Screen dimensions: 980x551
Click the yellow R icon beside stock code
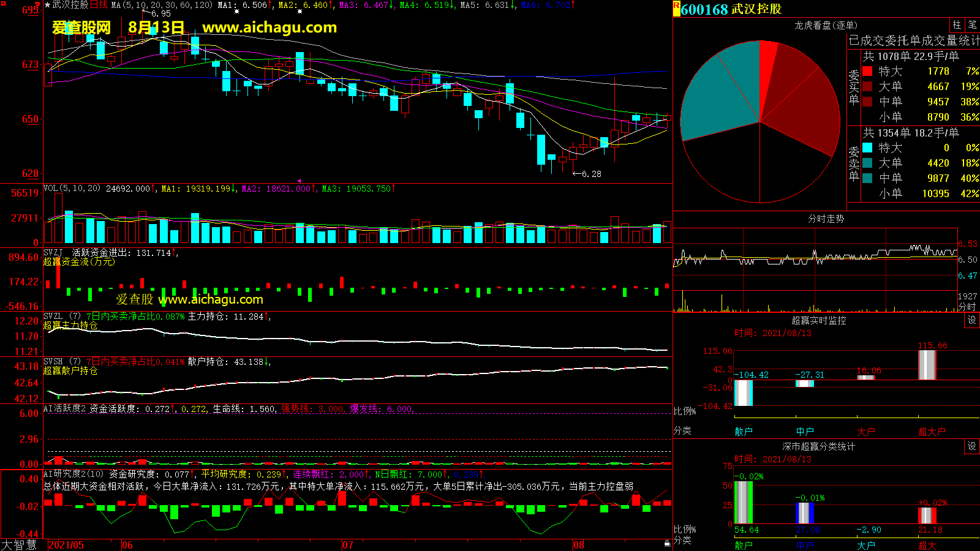point(676,9)
